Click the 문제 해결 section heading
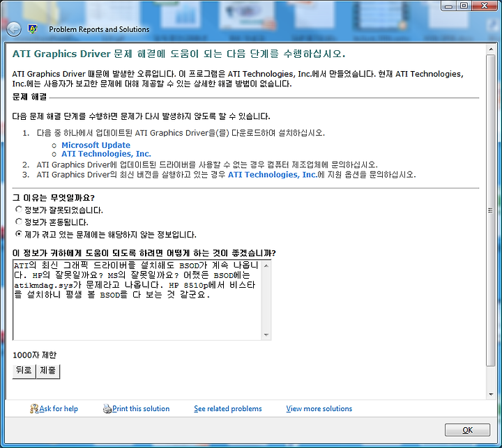Image resolution: width=502 pixels, height=448 pixels. [29, 97]
